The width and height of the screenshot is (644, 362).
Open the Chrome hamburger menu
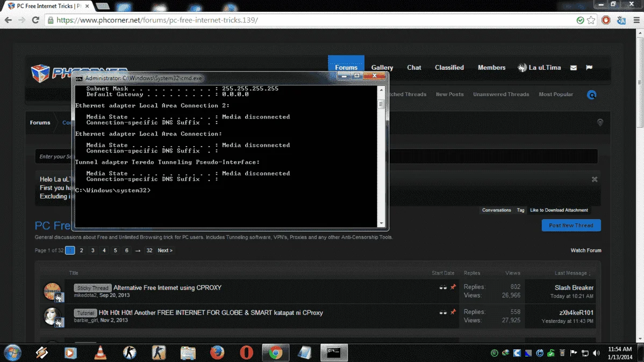click(x=636, y=20)
